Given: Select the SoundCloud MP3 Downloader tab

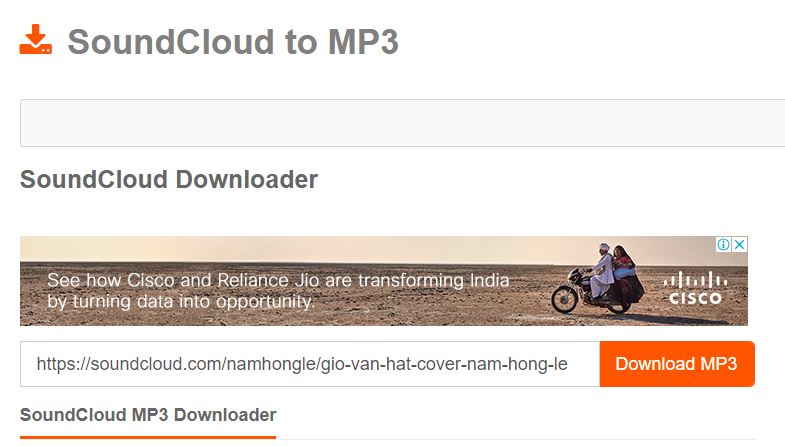Looking at the screenshot, I should click(148, 415).
